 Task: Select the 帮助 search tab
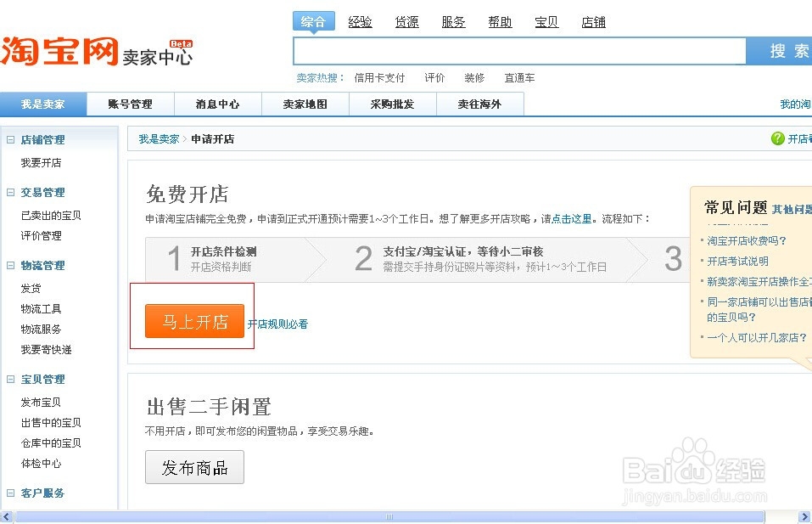click(500, 22)
